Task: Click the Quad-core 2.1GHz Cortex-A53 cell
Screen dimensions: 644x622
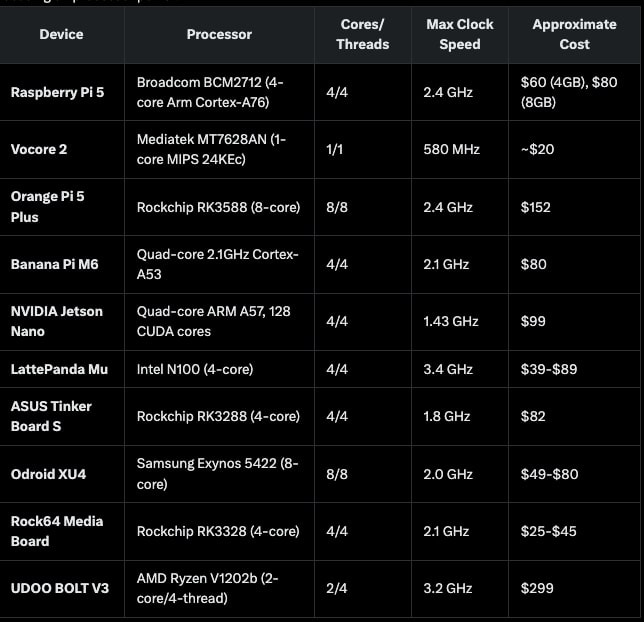Action: (218, 264)
